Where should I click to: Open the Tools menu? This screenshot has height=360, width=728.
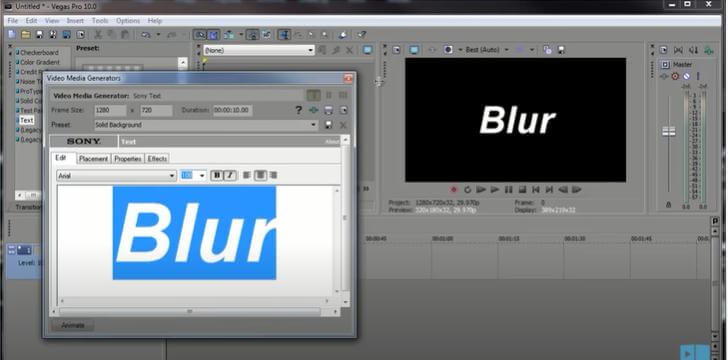coord(100,21)
